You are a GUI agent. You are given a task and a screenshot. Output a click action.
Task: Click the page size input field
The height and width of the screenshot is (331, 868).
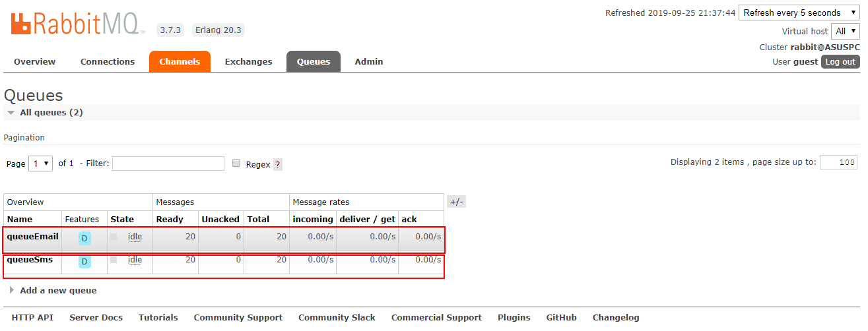pyautogui.click(x=838, y=162)
